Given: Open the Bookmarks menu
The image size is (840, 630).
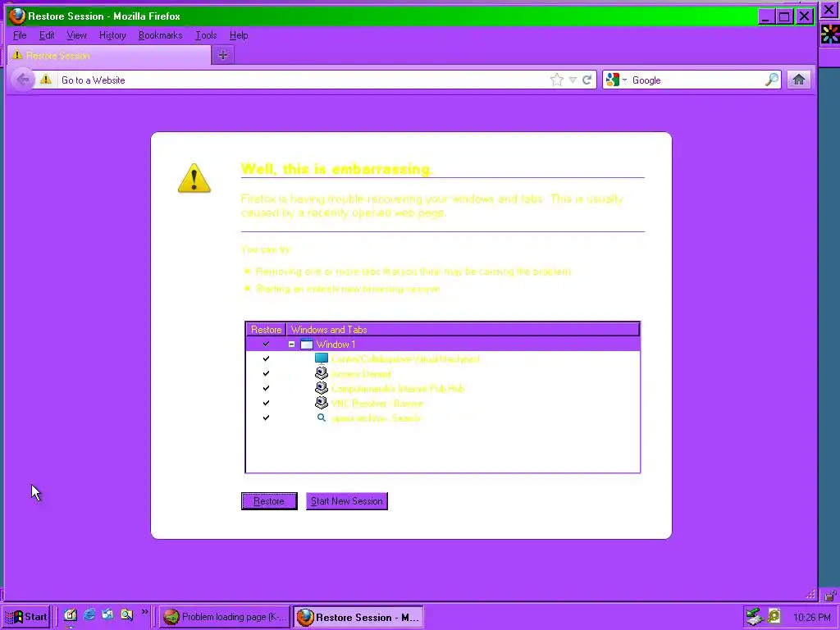Looking at the screenshot, I should pos(160,35).
